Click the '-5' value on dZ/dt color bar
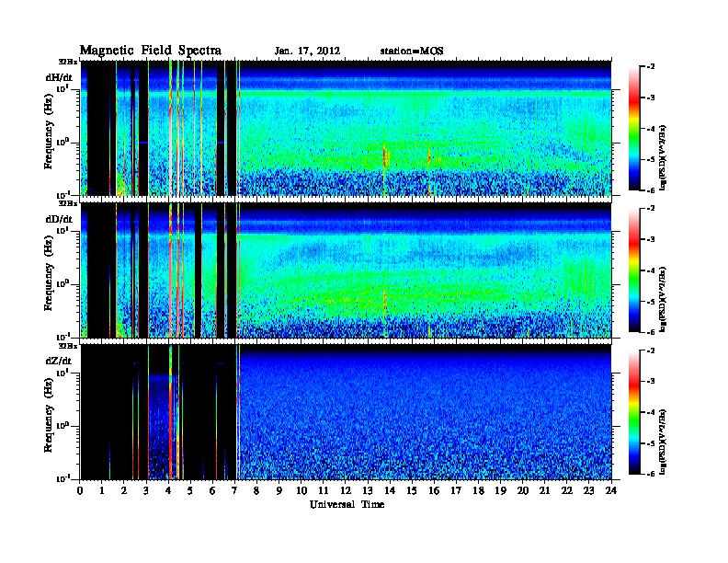Image resolution: width=728 pixels, height=563 pixels. click(x=650, y=443)
